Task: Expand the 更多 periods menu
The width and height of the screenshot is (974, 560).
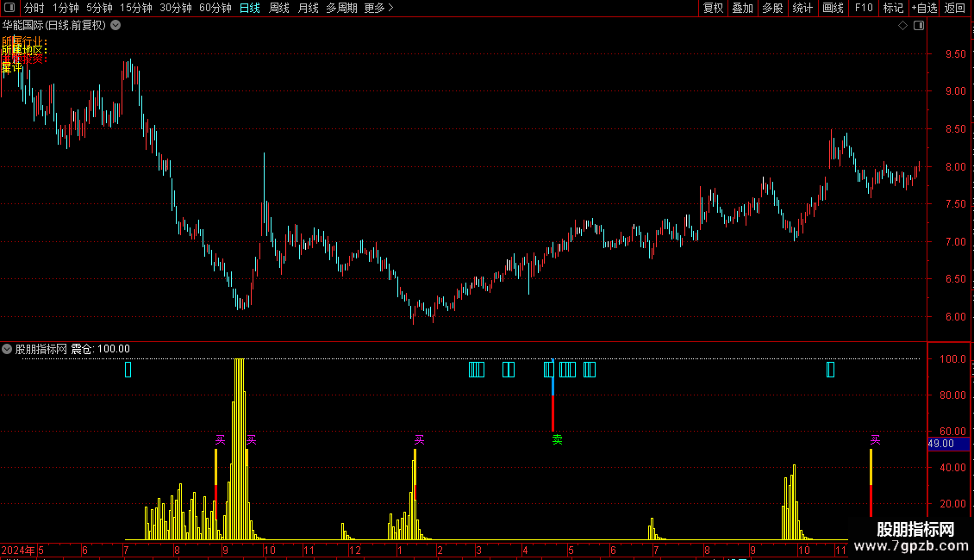Action: click(378, 8)
